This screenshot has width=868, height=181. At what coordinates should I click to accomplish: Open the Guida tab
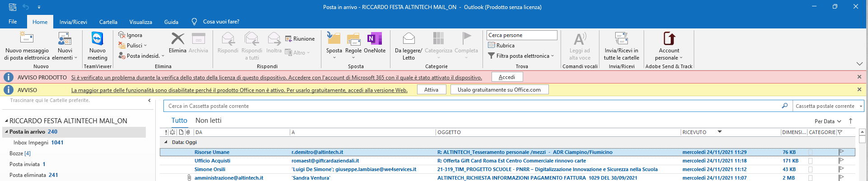pos(171,22)
